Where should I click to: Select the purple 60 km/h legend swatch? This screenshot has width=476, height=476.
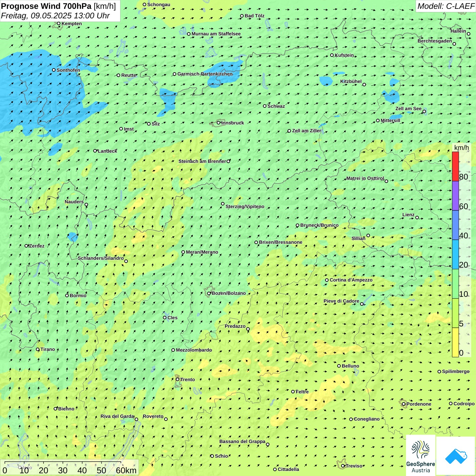[x=455, y=196]
